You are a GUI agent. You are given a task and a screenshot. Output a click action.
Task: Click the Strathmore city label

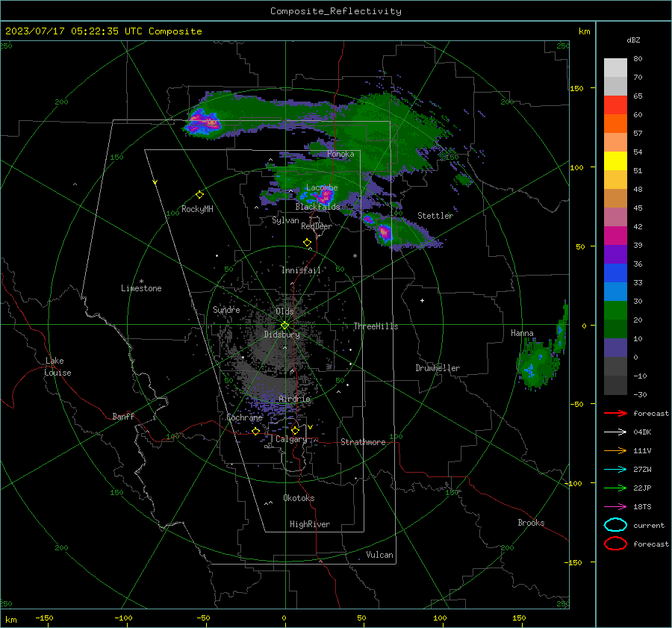tap(363, 442)
